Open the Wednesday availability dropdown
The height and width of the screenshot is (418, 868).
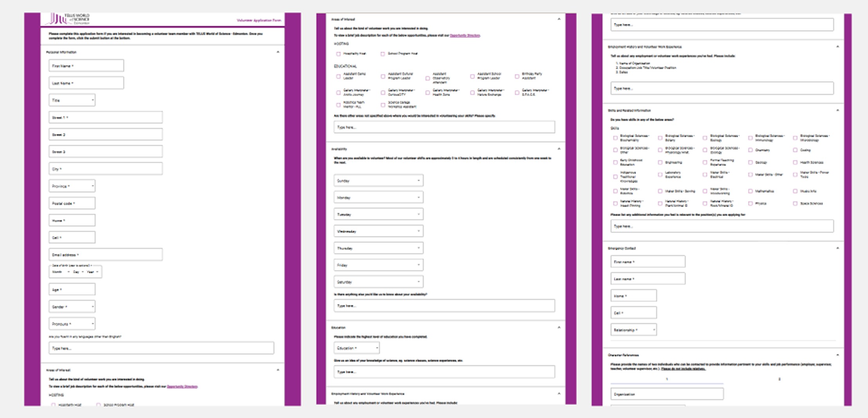tap(378, 231)
